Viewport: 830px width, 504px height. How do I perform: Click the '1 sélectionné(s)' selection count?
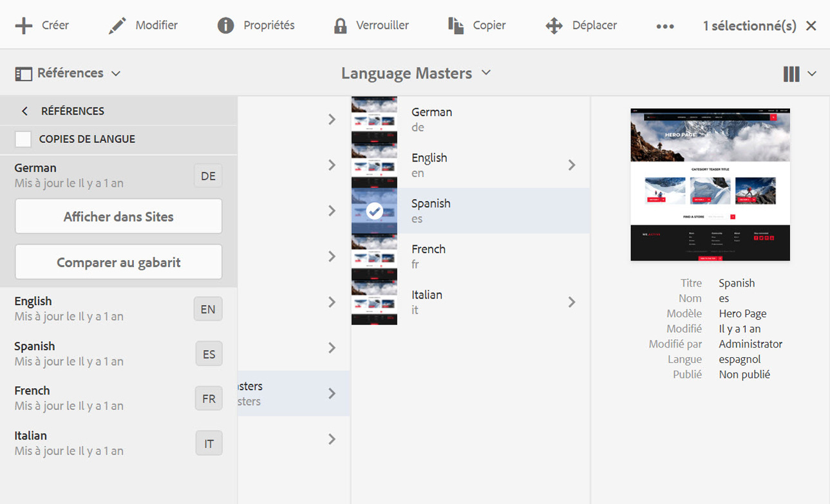pos(750,26)
